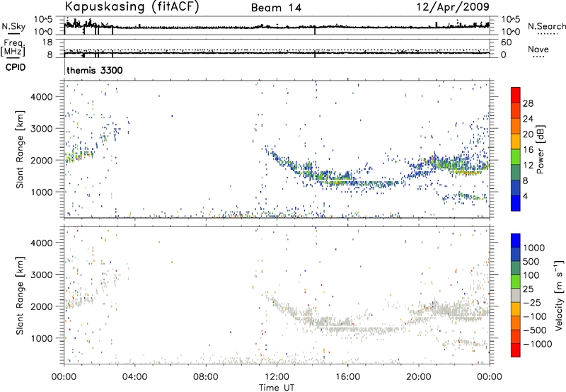Click the "10^5" tick next to N.Search
The image size is (566, 392).
tap(510, 20)
